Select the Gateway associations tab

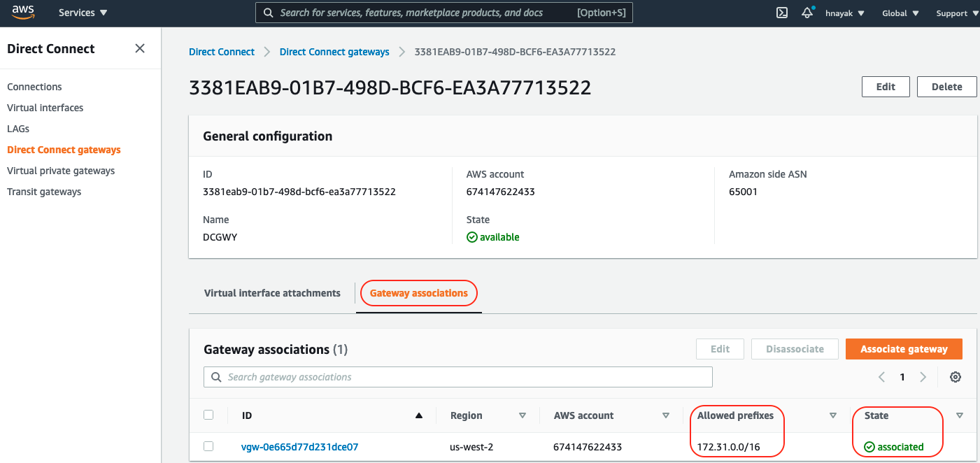tap(418, 293)
